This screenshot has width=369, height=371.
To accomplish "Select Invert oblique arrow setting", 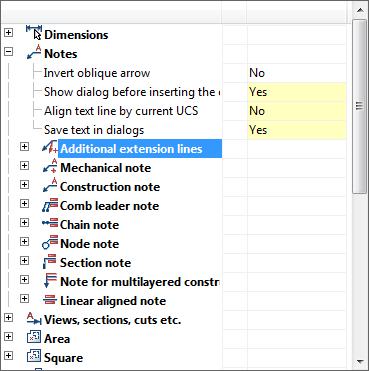I will pyautogui.click(x=97, y=73).
